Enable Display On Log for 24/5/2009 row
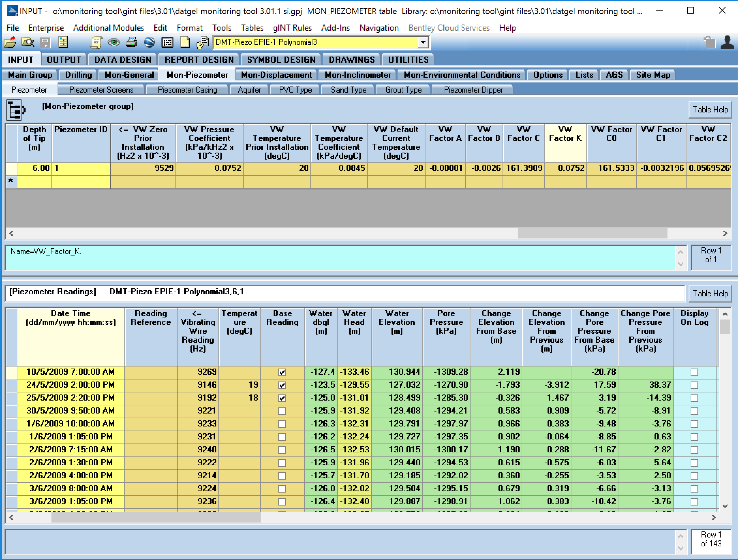 (694, 385)
